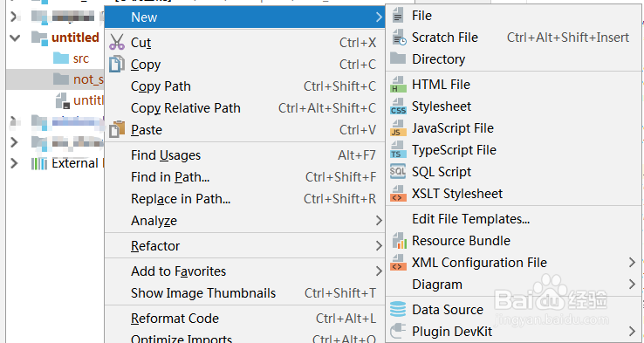Select the Diagram submenu entry
This screenshot has height=343, width=644.
coord(514,285)
